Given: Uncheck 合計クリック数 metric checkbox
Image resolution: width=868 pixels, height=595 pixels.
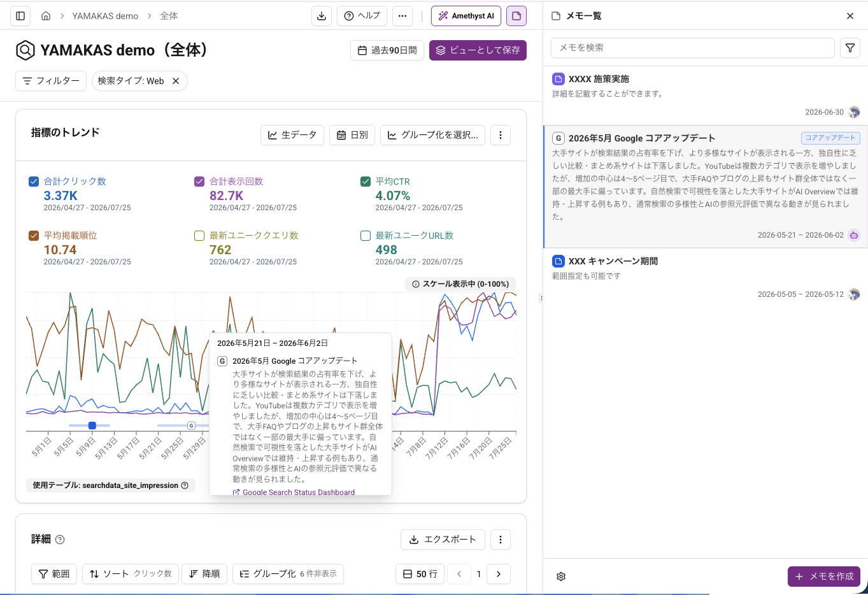Looking at the screenshot, I should pos(34,182).
